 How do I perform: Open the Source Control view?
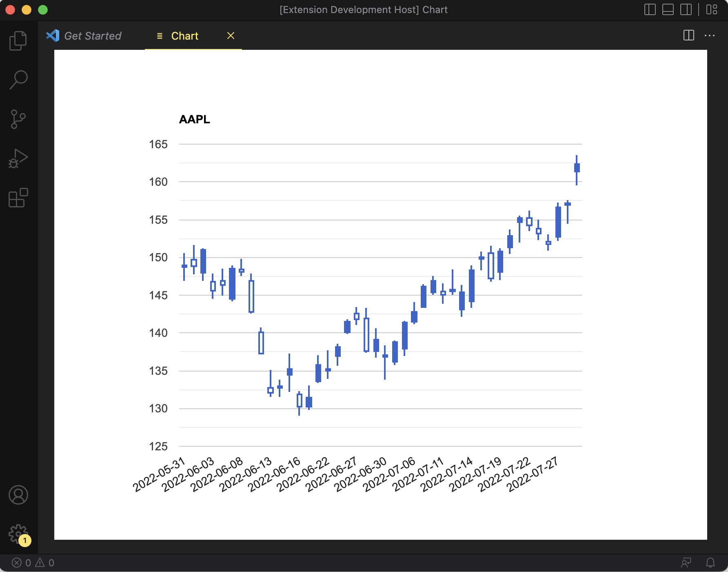pos(18,119)
